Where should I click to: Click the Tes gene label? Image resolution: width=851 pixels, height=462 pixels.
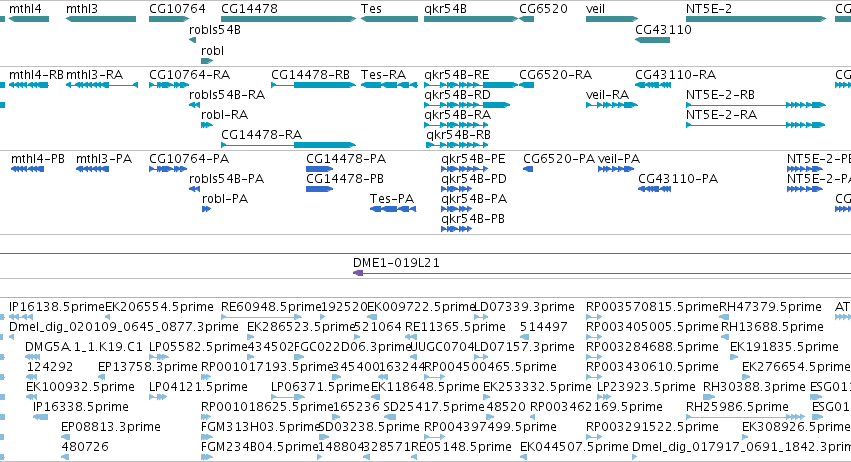pyautogui.click(x=371, y=9)
